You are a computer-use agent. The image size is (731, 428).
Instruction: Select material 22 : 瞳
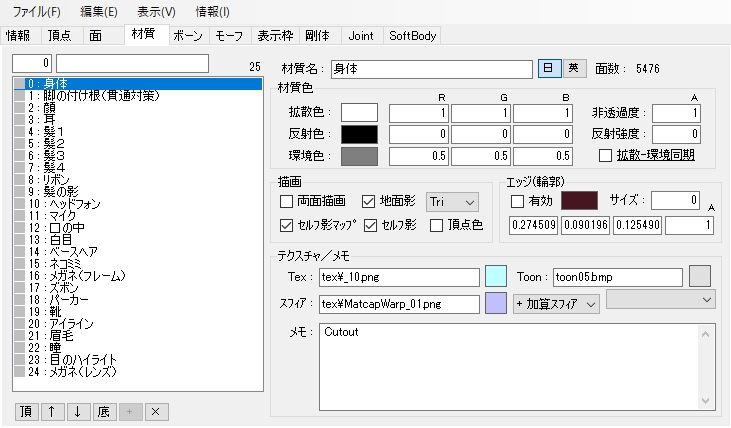click(x=138, y=348)
